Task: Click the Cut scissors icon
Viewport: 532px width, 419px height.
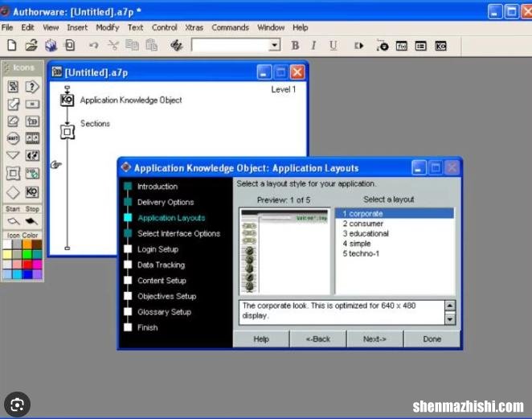Action: point(113,45)
